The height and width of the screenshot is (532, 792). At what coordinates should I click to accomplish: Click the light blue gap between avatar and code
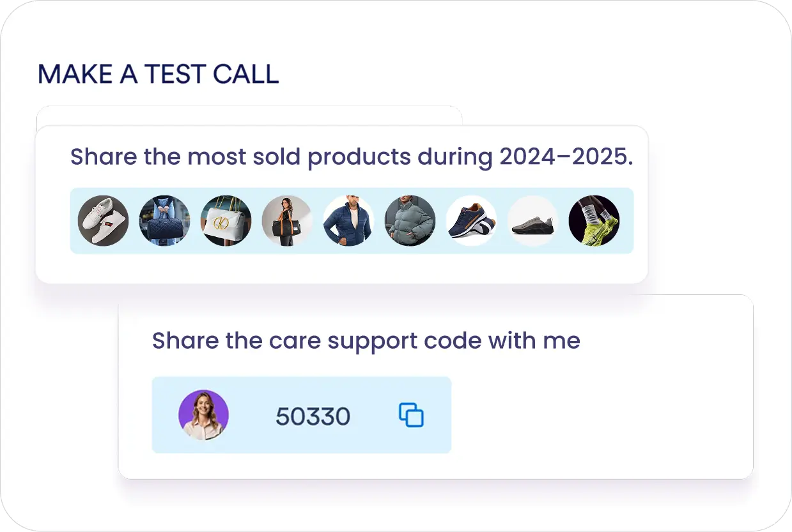(x=251, y=415)
